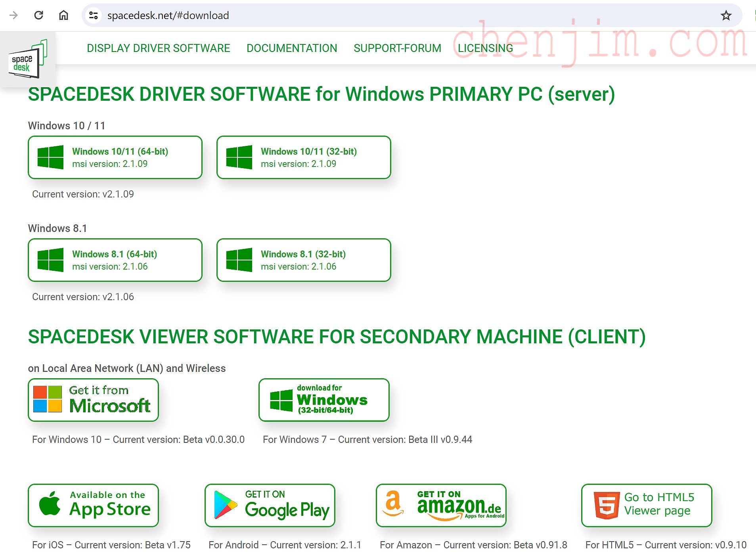The width and height of the screenshot is (756, 559).
Task: Go to the browser home page icon
Action: 63,15
